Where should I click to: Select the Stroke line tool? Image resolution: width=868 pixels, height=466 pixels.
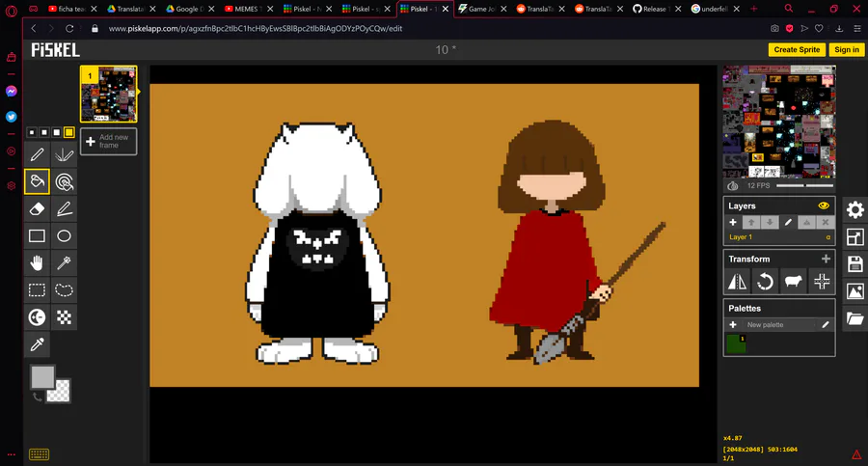(x=65, y=209)
